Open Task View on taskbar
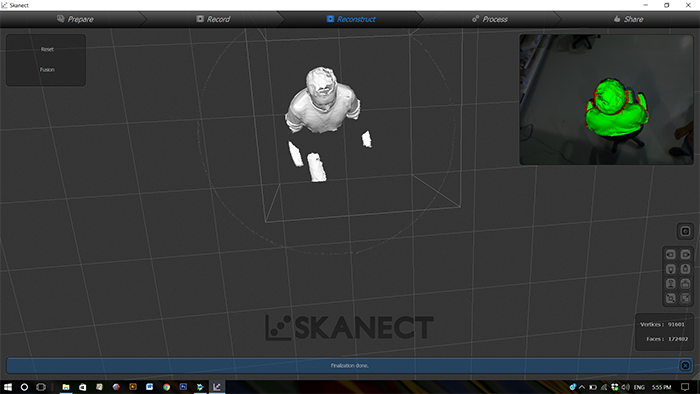 41,387
